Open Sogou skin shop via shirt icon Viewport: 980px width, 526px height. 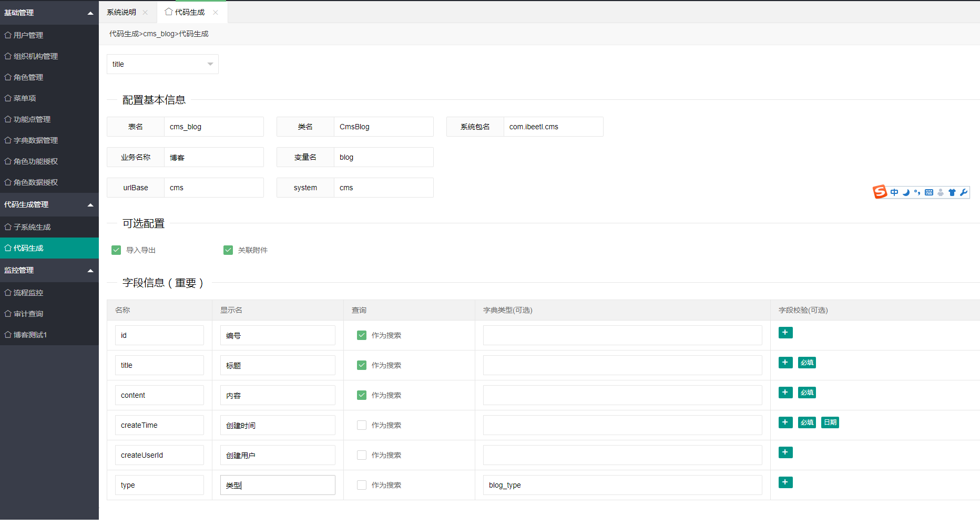pos(952,192)
